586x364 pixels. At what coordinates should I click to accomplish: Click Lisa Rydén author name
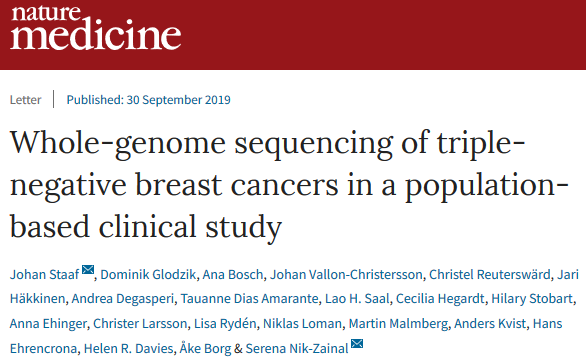(x=225, y=324)
